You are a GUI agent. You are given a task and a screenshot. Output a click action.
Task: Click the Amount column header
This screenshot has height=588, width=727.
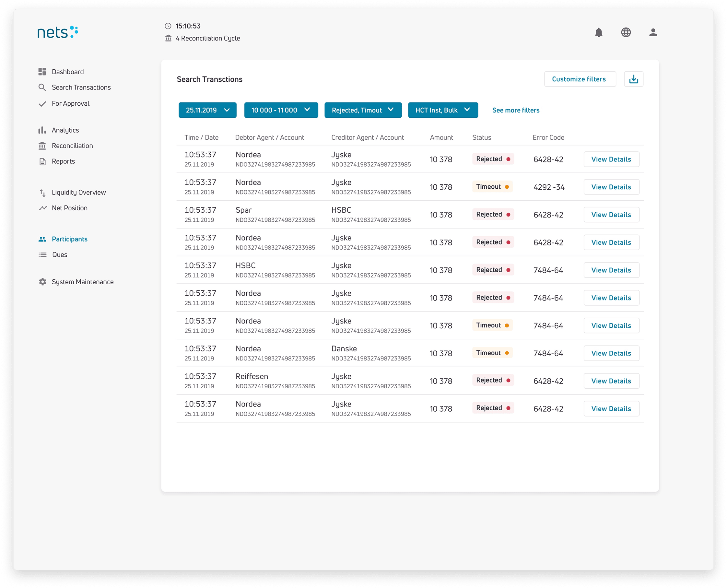point(441,137)
